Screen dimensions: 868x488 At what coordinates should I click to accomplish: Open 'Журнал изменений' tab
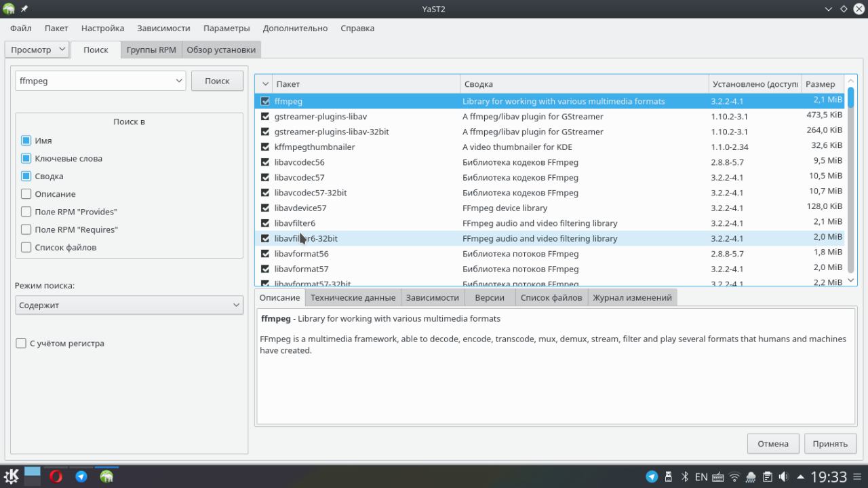coord(632,297)
